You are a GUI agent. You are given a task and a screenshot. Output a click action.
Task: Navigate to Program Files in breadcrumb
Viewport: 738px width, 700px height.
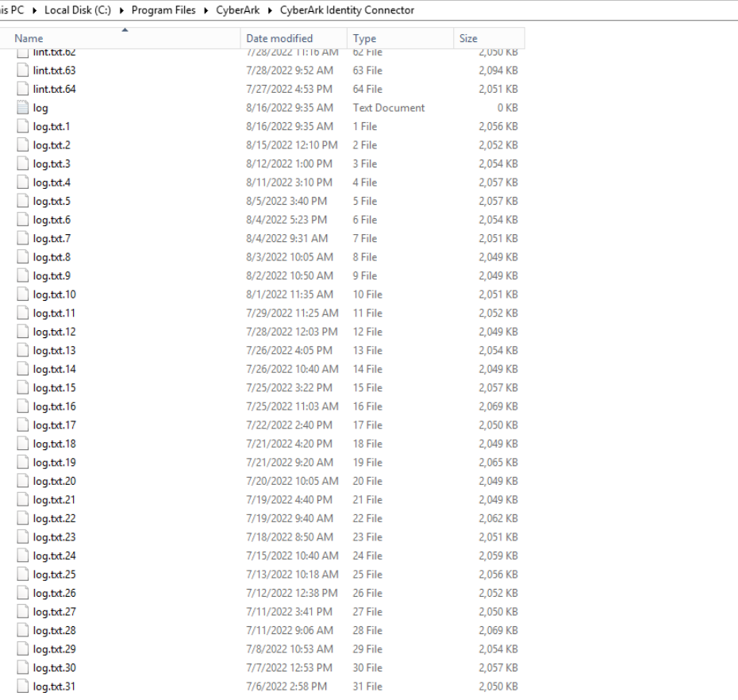click(163, 10)
